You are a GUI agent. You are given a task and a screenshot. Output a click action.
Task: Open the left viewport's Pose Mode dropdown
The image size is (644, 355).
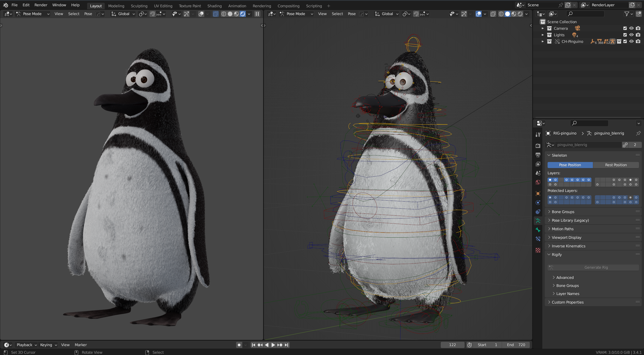[33, 14]
